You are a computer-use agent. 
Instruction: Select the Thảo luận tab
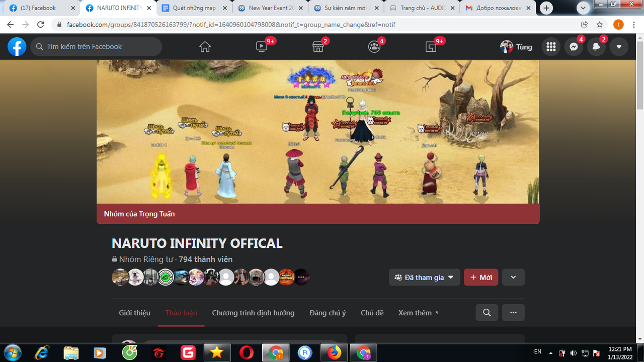(181, 313)
